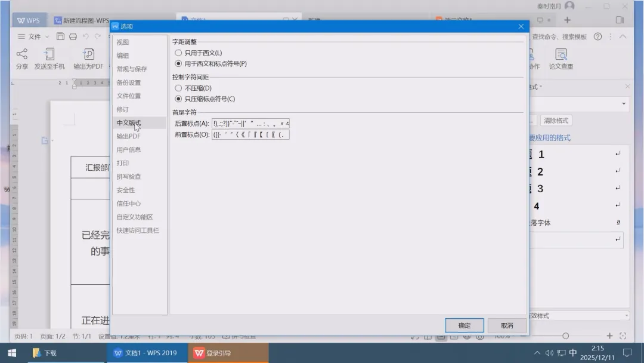This screenshot has width=644, height=363.
Task: Open the notification center icon
Action: point(627,353)
